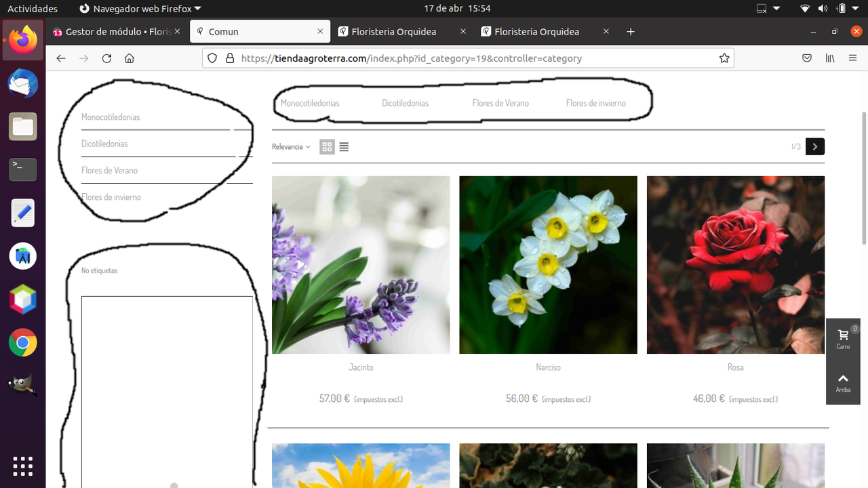Bookmark this page with the star icon

[x=724, y=58]
